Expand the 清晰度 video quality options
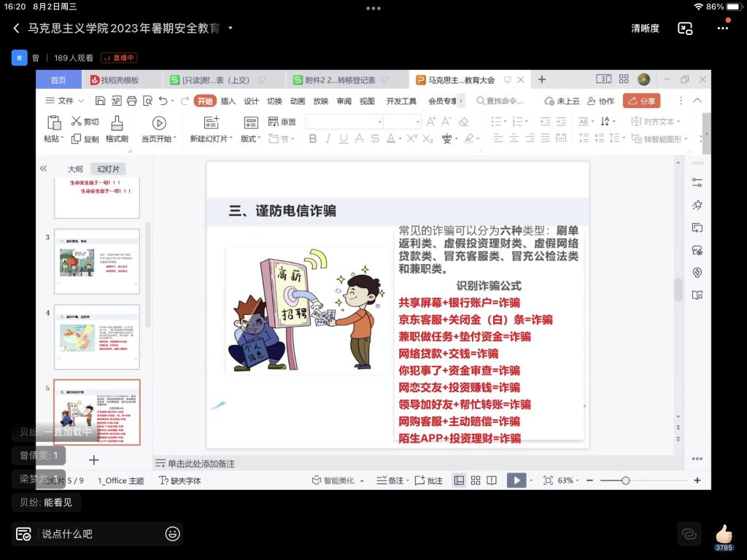The width and height of the screenshot is (747, 560). click(645, 28)
